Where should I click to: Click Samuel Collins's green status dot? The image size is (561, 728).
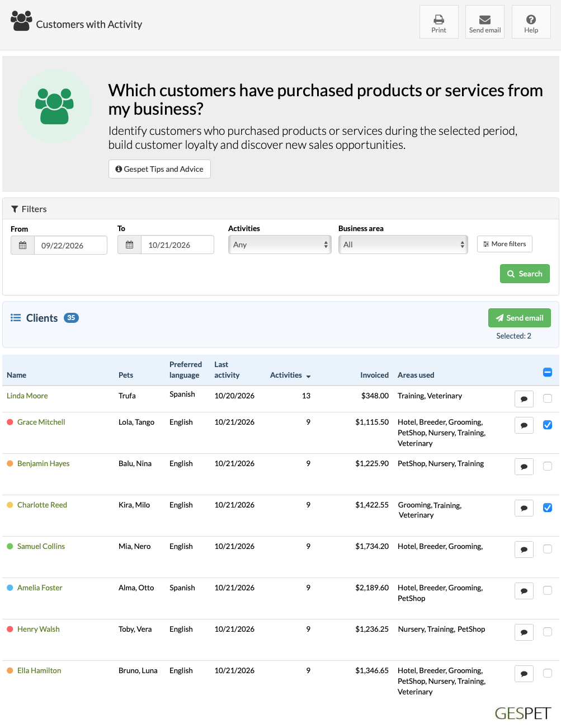point(10,546)
